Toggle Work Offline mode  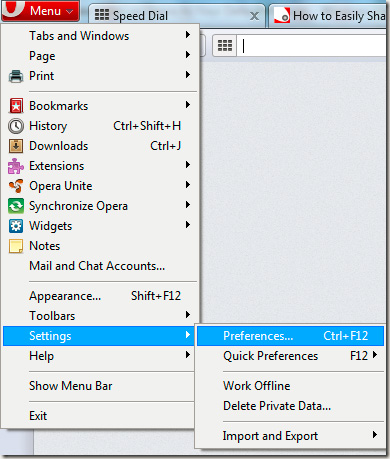pos(290,386)
